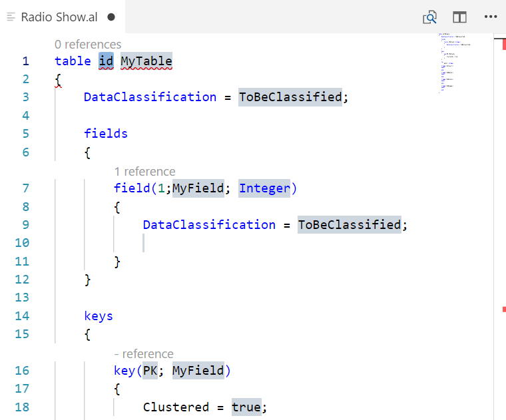The image size is (506, 420).
Task: Click the 'field' keyword on line 7
Action: (x=132, y=188)
